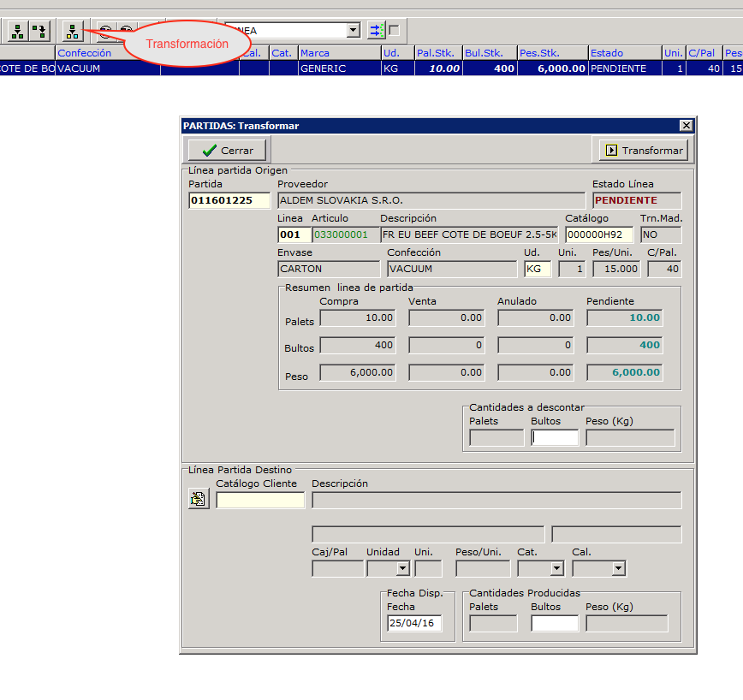Click the first hierarchy tree toolbar icon
Image resolution: width=743 pixels, height=700 pixels.
point(17,32)
